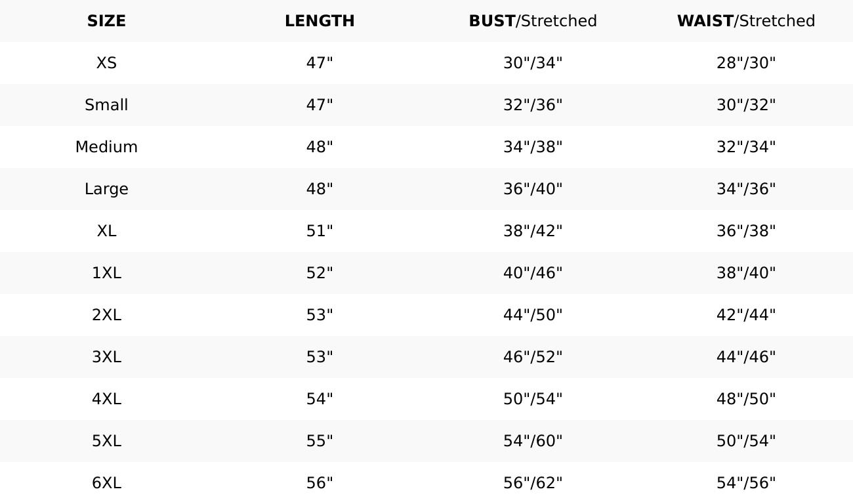Click the 32"/34" waist value
This screenshot has width=853, height=504.
(746, 147)
